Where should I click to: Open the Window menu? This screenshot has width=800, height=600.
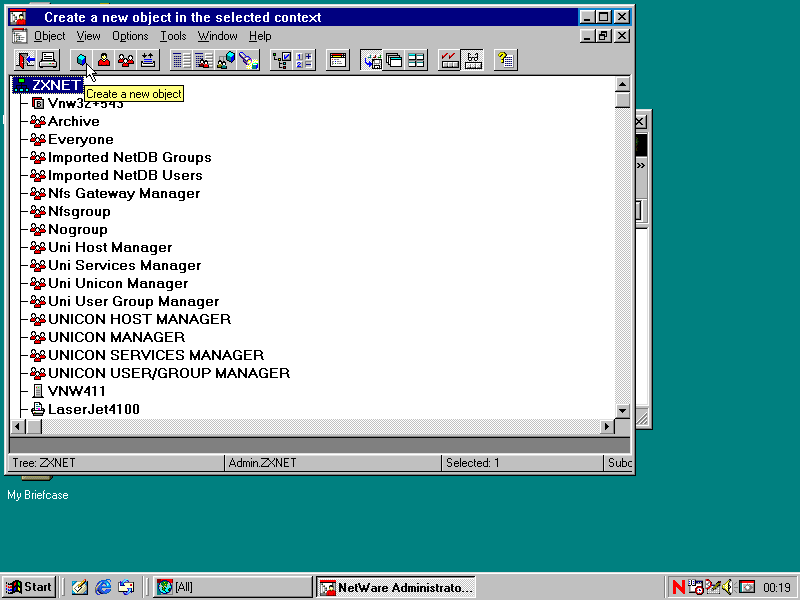[x=217, y=36]
